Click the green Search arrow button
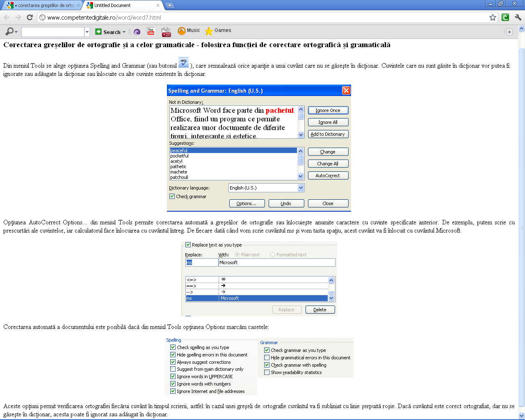The image size is (525, 420). (98, 32)
